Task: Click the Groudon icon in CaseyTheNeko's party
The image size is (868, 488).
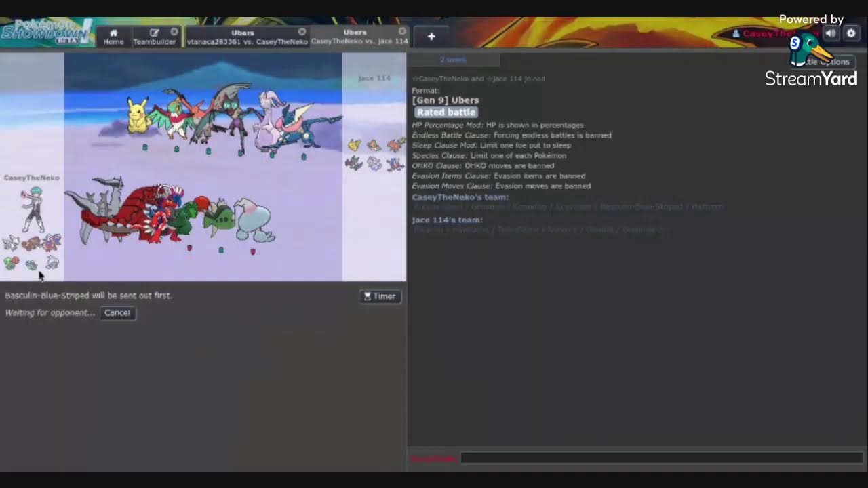Action: [x=31, y=243]
